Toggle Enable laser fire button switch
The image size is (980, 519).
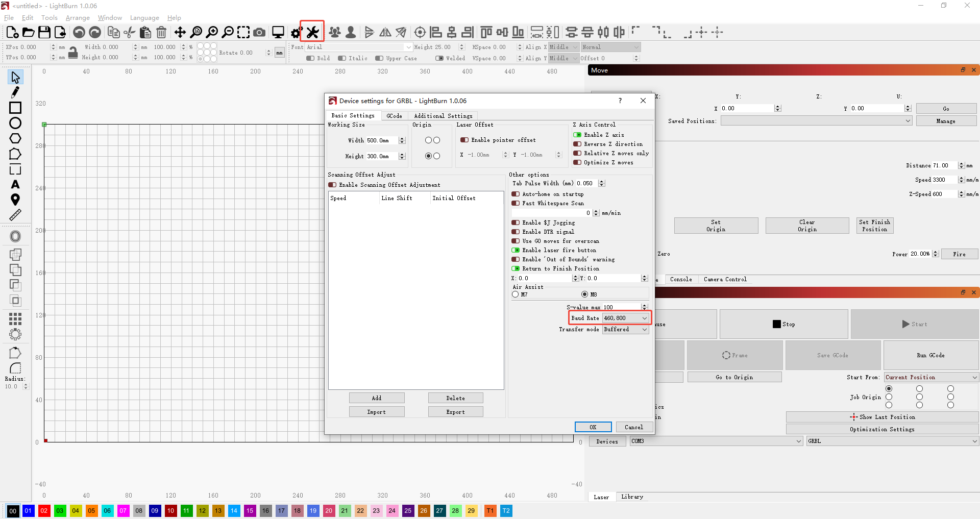tap(516, 250)
